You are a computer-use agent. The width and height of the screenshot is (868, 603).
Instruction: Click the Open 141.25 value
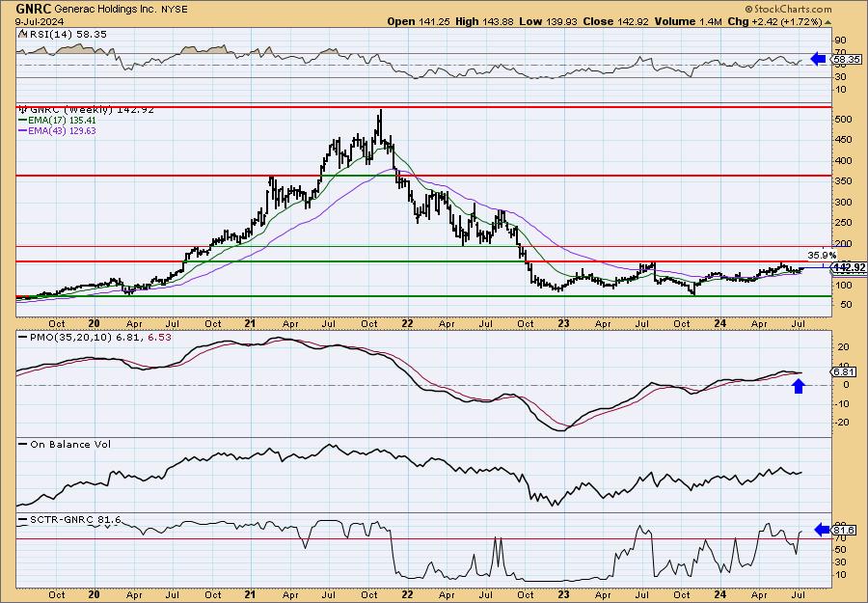[419, 21]
